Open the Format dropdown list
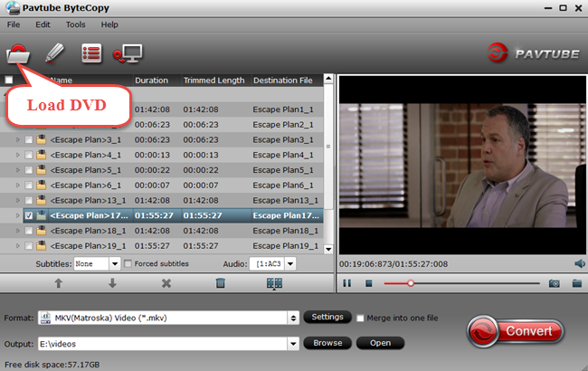Image resolution: width=588 pixels, height=371 pixels. pyautogui.click(x=293, y=319)
